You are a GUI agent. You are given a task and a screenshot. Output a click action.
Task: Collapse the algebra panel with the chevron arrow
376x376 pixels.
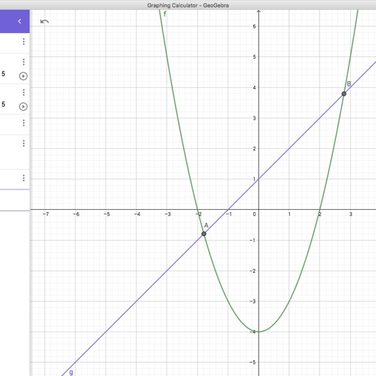pos(20,21)
